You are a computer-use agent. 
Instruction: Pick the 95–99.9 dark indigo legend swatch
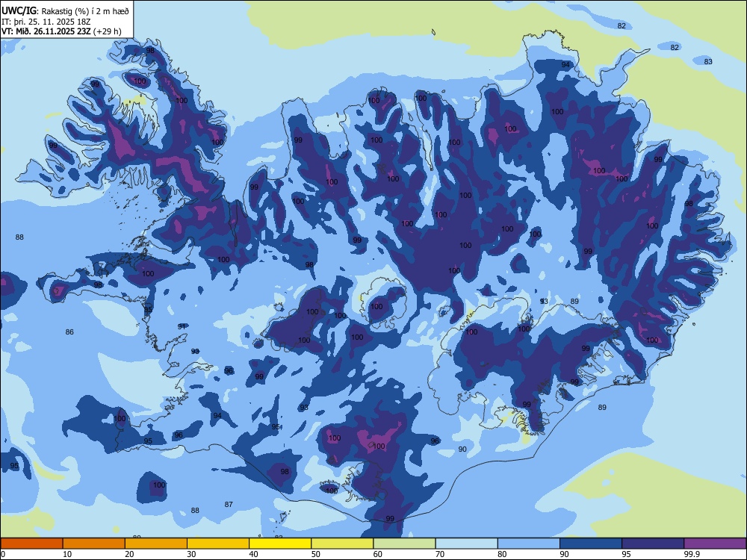coord(653,544)
